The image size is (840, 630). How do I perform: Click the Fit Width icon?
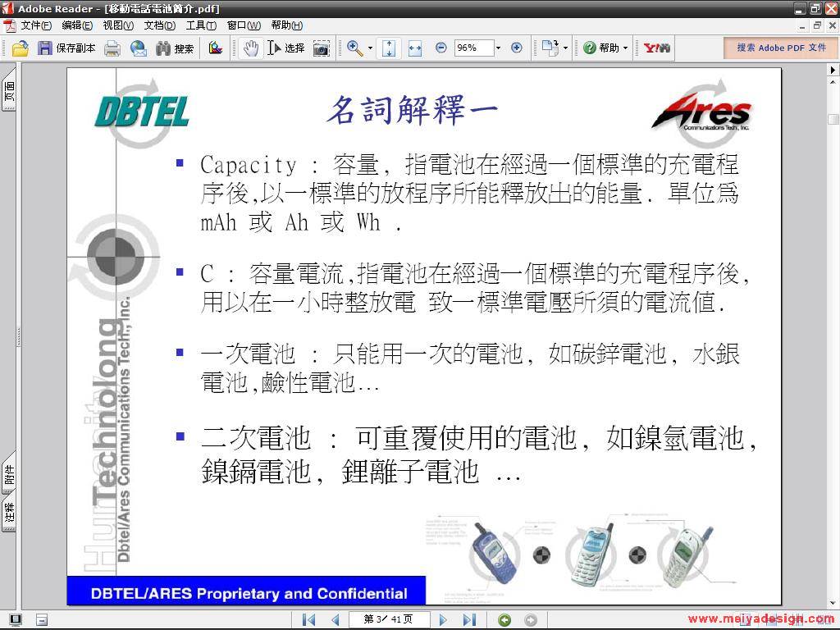(415, 48)
